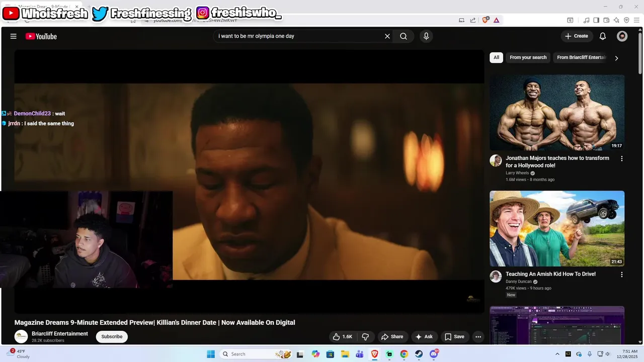Viewport: 644px width, 362px height.
Task: Open the Leo AI sparkle icon
Action: click(x=616, y=20)
